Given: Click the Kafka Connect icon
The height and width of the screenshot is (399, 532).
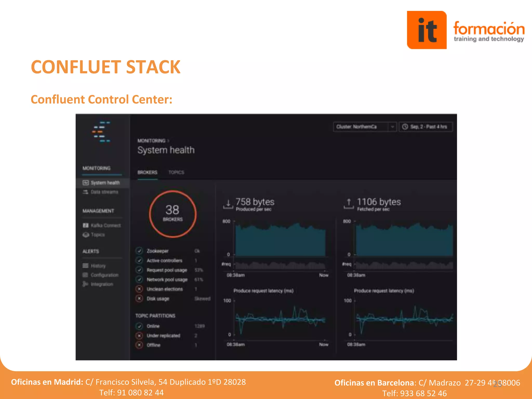Looking at the screenshot, I should [x=86, y=225].
